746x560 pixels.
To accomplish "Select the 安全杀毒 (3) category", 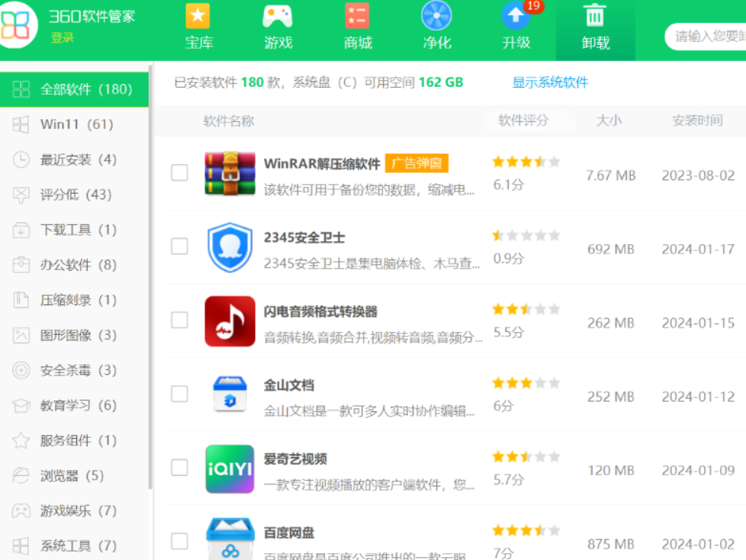I will [x=74, y=370].
